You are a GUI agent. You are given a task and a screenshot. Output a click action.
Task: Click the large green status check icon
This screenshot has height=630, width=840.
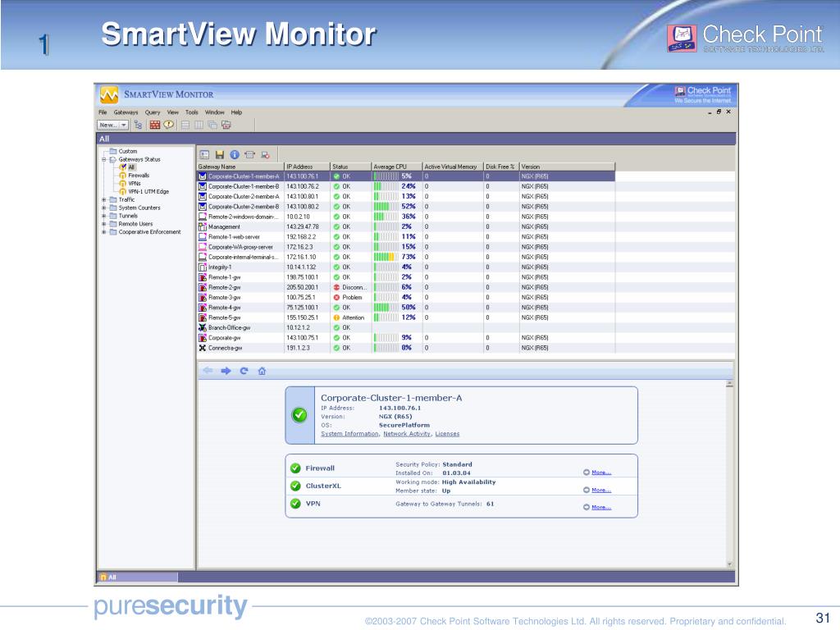[299, 414]
